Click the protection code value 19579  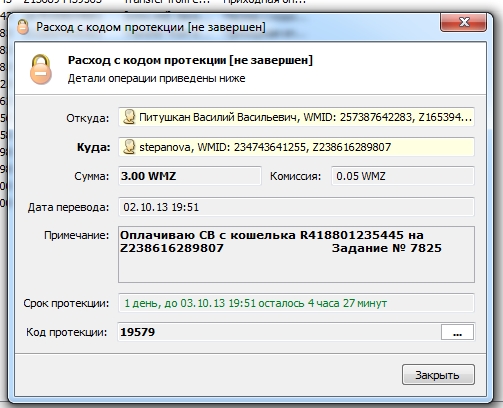point(137,332)
